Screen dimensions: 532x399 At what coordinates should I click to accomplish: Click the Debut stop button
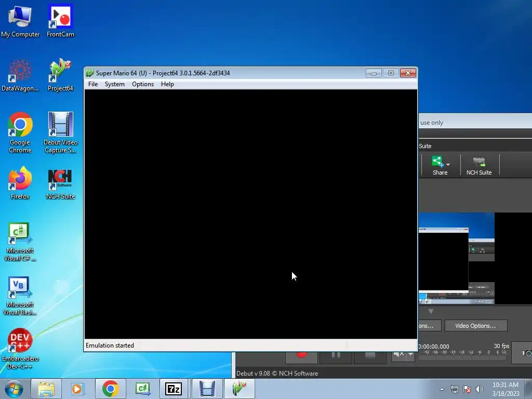(370, 357)
